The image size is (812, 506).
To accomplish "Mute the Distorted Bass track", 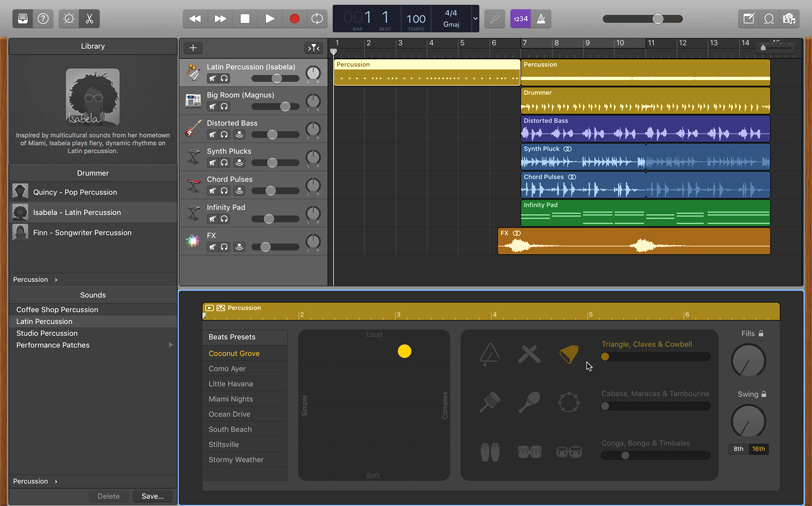I will 212,135.
